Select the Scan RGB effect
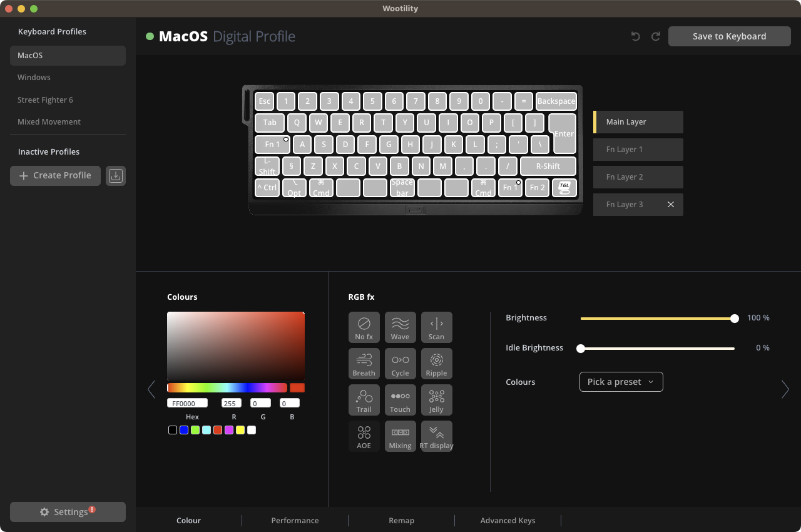The image size is (801, 532). (x=436, y=327)
